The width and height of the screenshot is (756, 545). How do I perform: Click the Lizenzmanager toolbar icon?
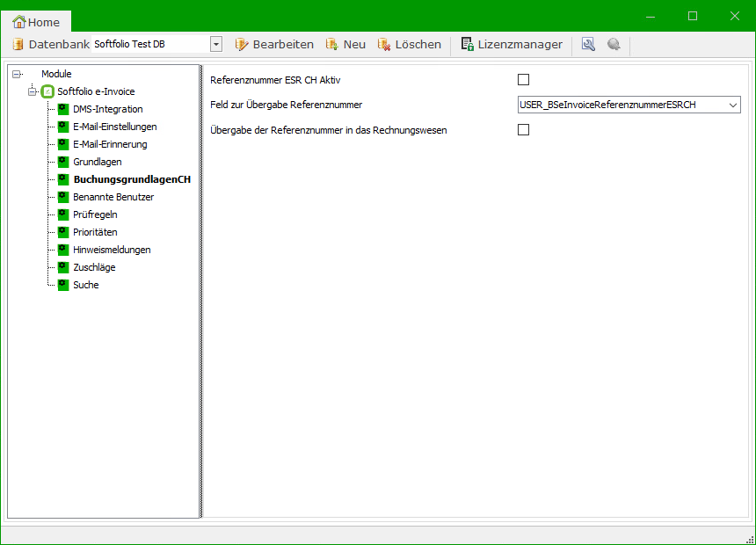point(468,44)
